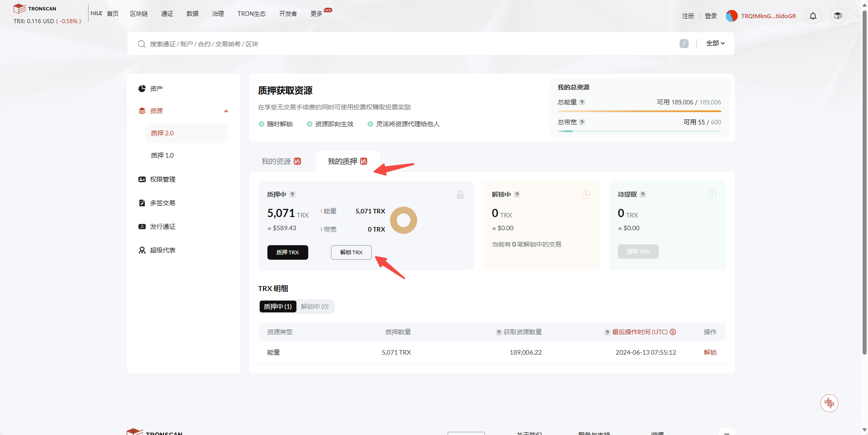Open the TRON生态 menu
868x435 pixels.
[252, 14]
